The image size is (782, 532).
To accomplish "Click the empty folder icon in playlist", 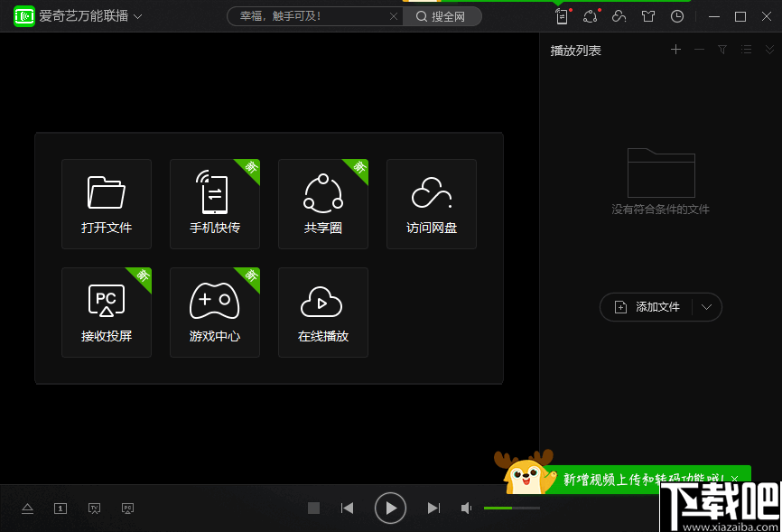I will pos(661,173).
